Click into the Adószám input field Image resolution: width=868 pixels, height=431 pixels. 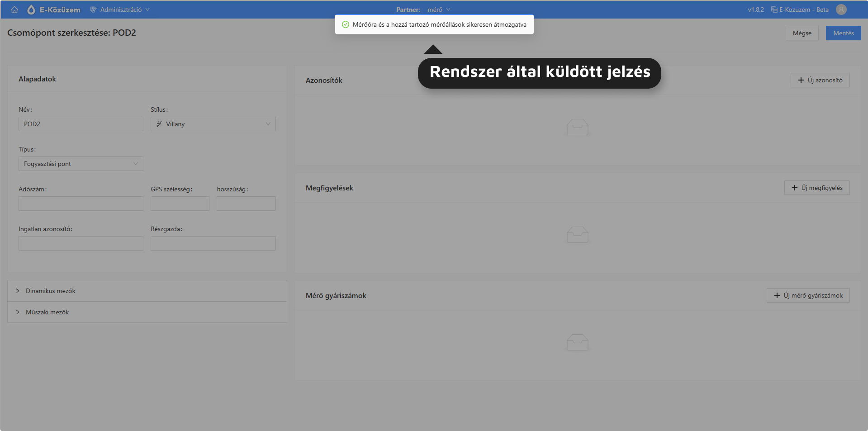click(81, 204)
